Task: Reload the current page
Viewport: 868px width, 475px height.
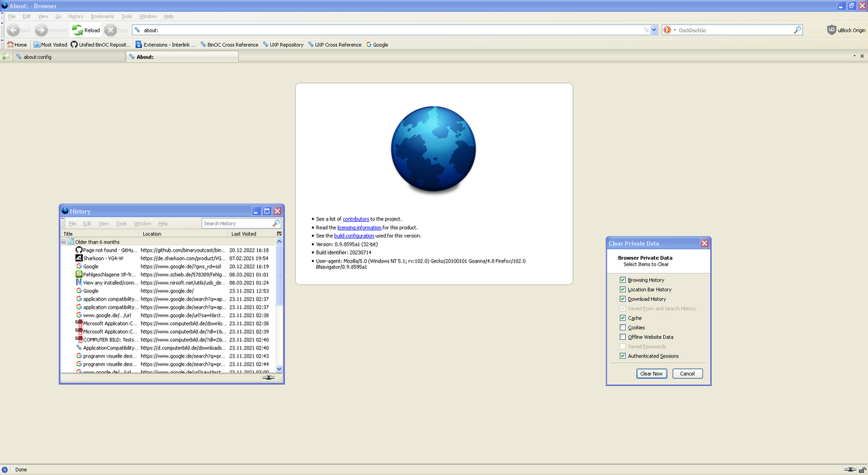Action: click(x=86, y=30)
